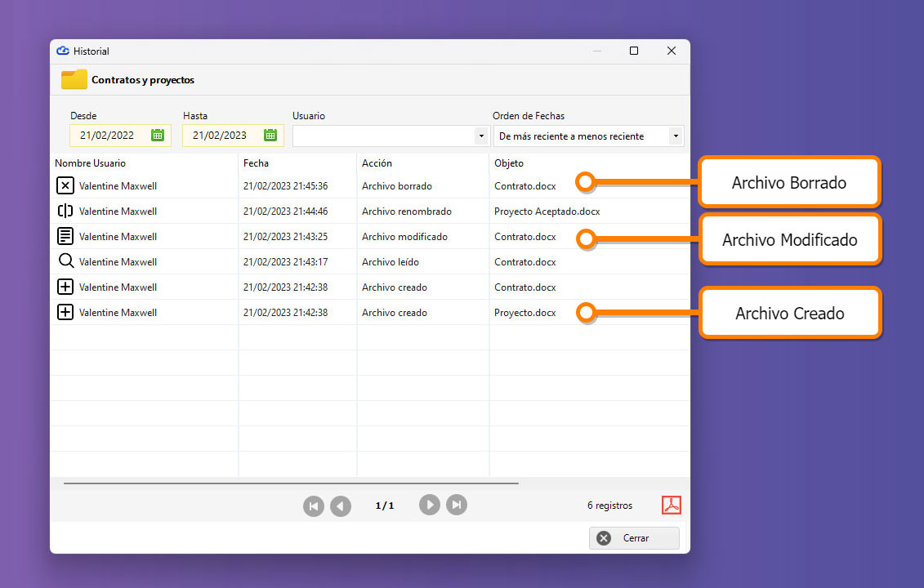This screenshot has width=924, height=588.
Task: Open the Hasta date calendar picker
Action: (x=270, y=135)
